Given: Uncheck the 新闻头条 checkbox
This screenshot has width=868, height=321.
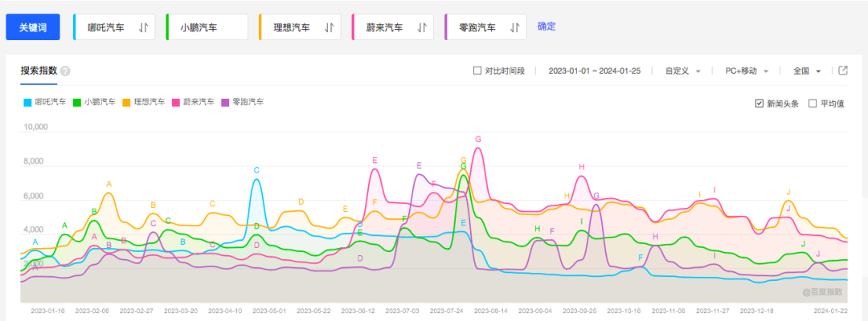Looking at the screenshot, I should pos(759,104).
